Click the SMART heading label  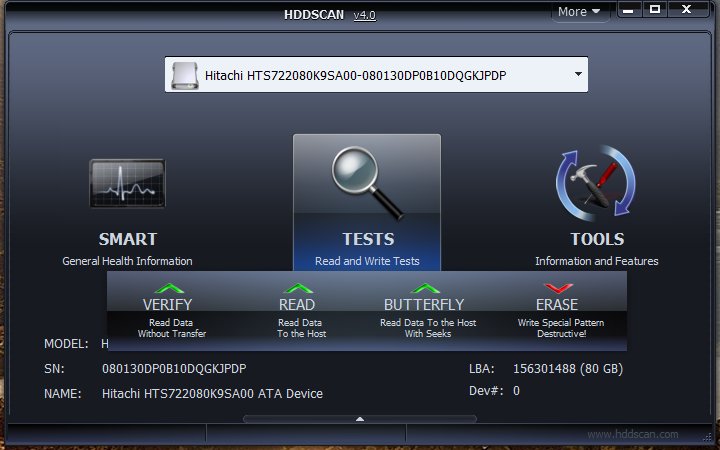(128, 239)
